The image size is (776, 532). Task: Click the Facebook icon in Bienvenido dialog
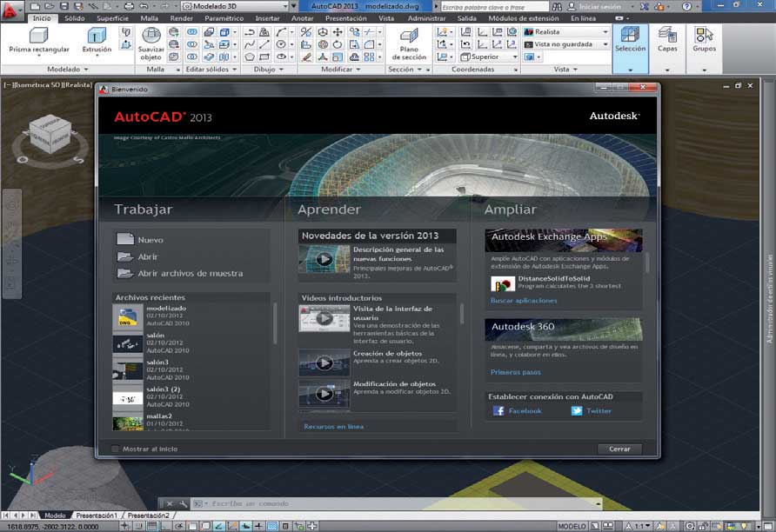coord(498,411)
